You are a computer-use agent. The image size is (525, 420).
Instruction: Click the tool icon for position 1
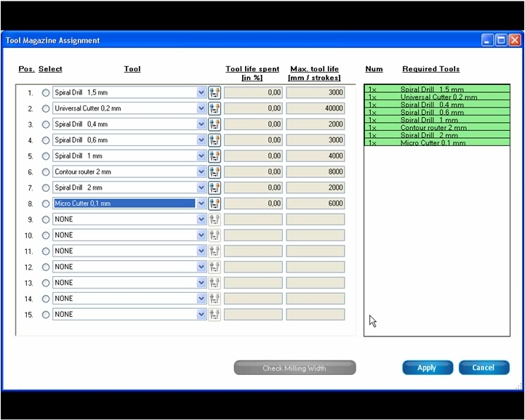click(x=215, y=92)
